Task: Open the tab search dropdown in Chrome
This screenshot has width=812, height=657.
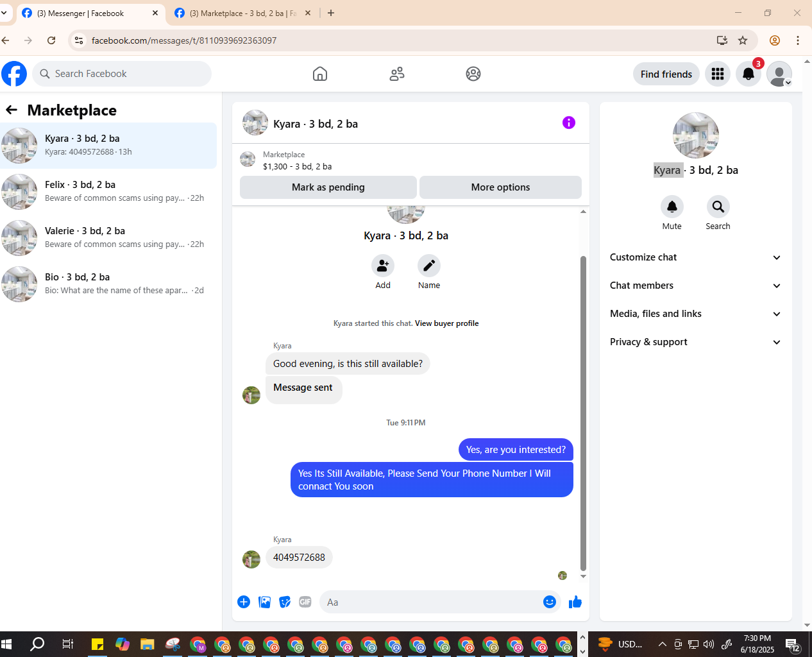Action: click(x=4, y=13)
